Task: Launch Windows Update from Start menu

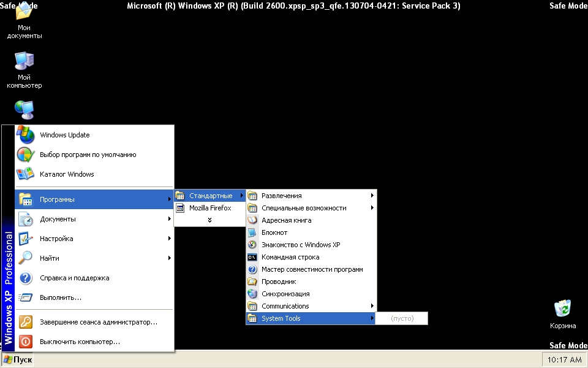Action: coord(64,135)
